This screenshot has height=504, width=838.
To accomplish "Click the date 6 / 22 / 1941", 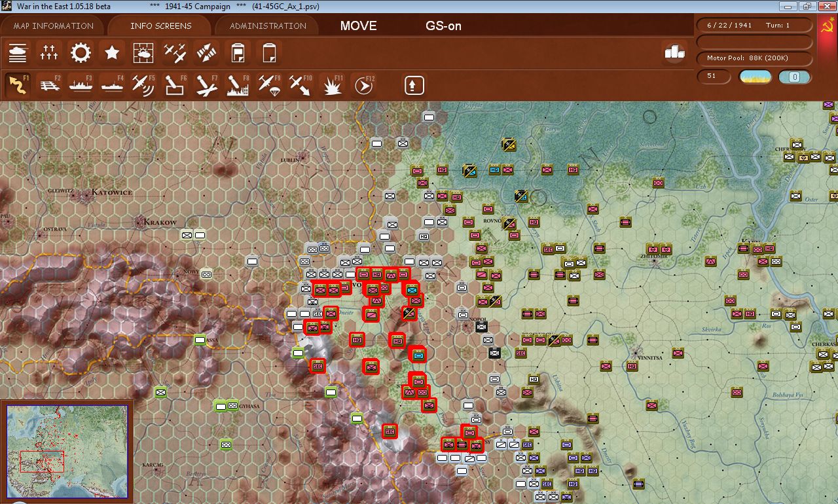I will 729,26.
